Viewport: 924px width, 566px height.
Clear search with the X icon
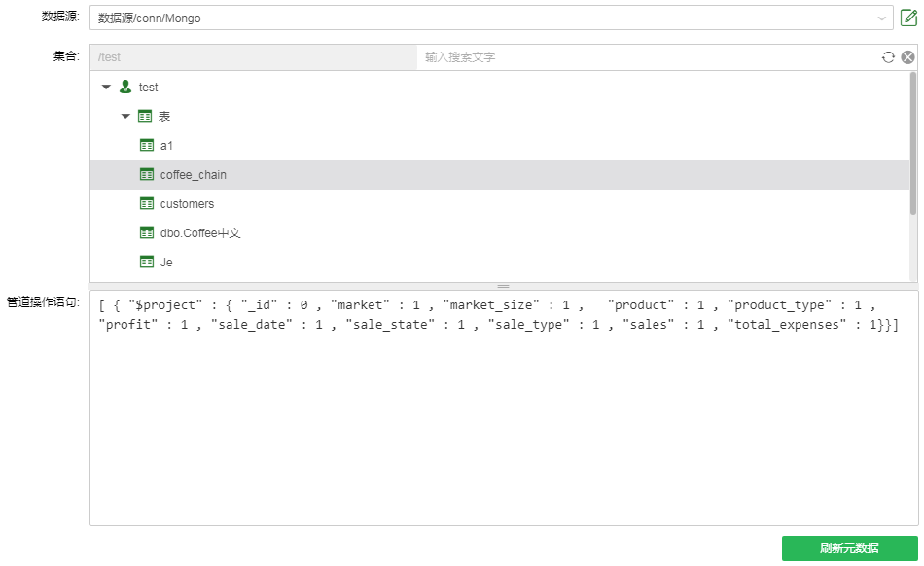(908, 57)
